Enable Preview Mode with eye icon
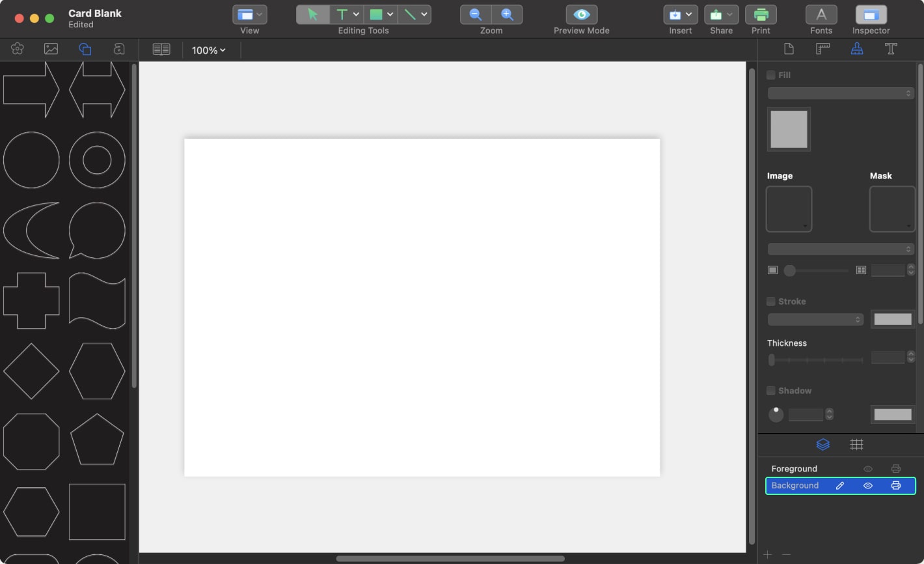This screenshot has width=924, height=564. (x=581, y=14)
